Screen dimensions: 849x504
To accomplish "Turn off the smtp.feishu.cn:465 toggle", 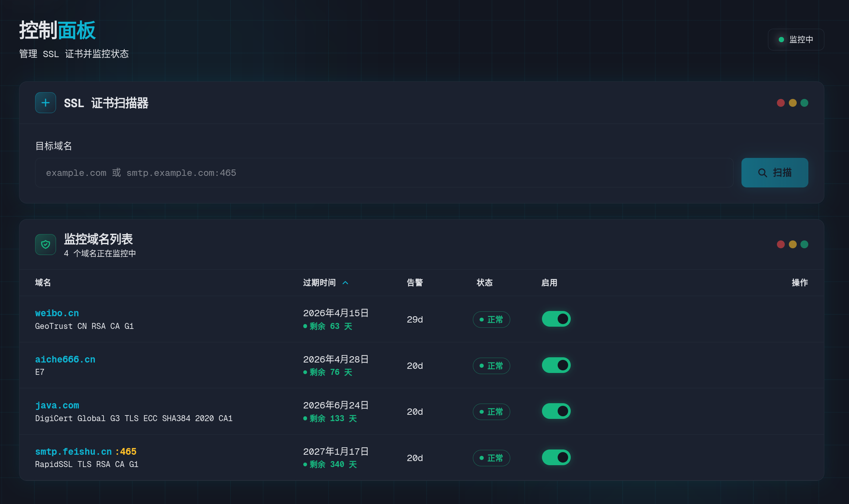I will (556, 457).
